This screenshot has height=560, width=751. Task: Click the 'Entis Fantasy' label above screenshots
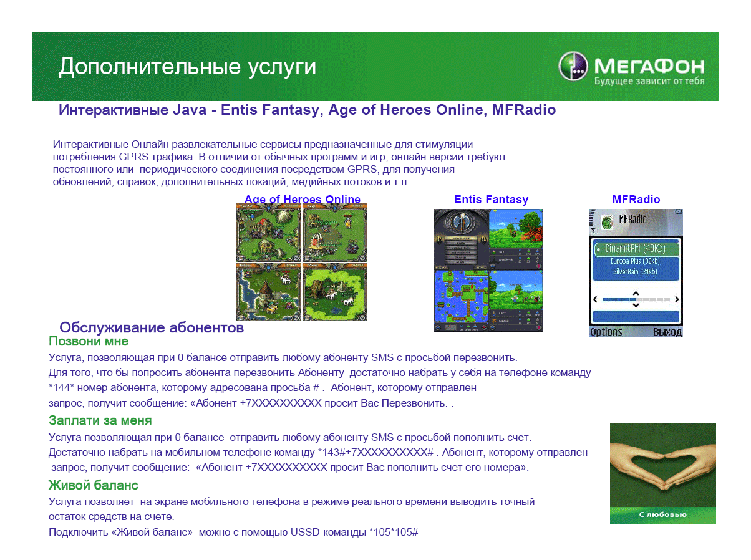tap(491, 200)
